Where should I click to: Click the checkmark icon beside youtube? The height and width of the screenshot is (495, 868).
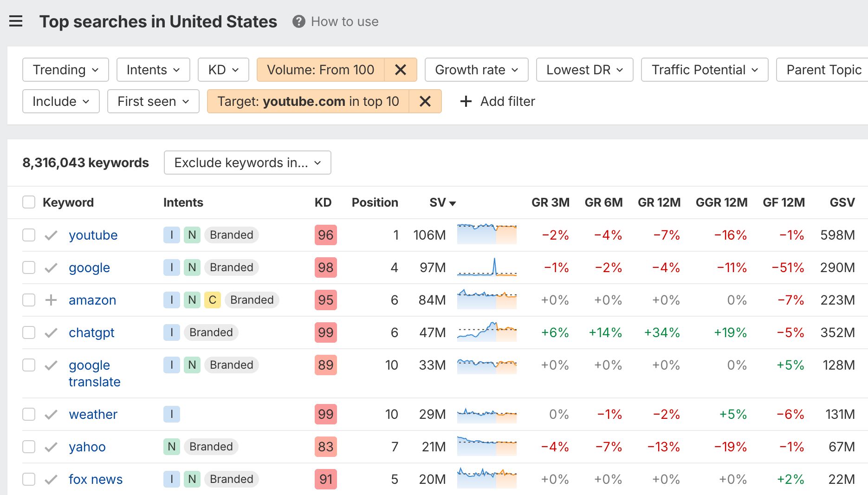[x=51, y=235]
